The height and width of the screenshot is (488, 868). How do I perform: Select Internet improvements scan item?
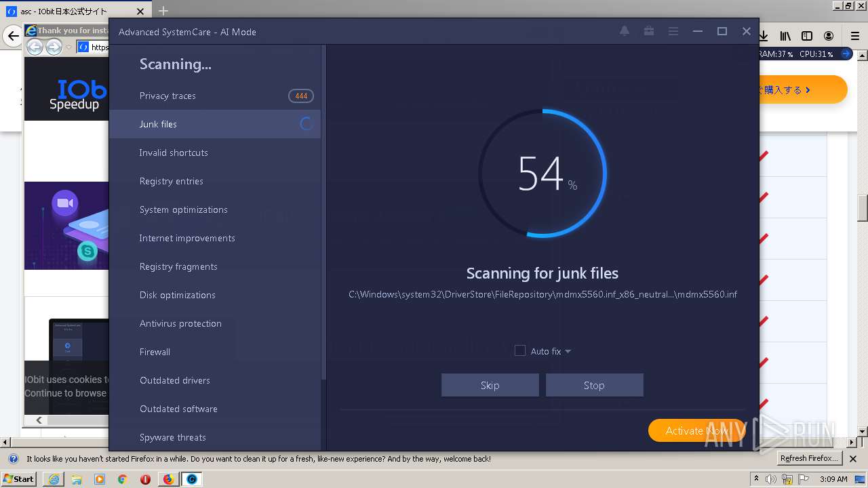214,238
